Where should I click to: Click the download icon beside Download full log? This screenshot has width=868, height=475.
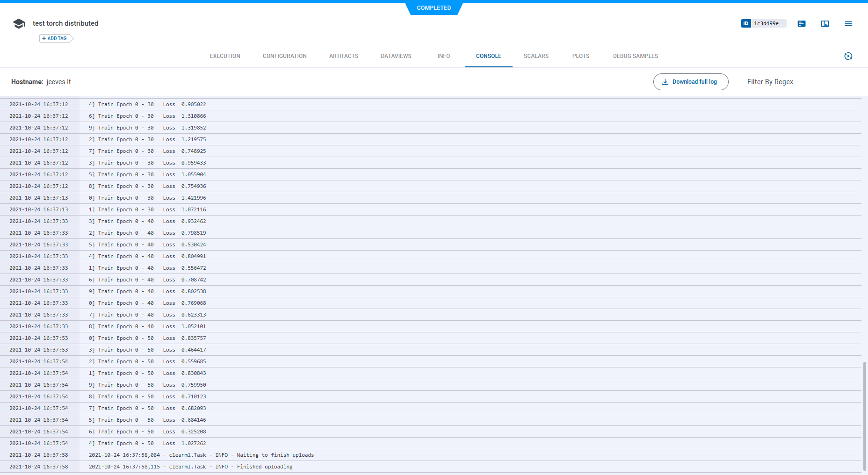point(665,81)
